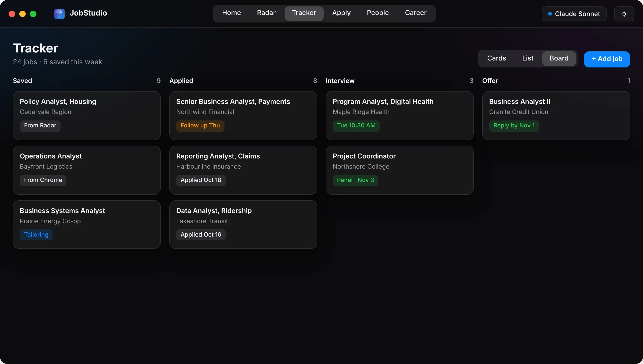Click the Follow up Thu reminder tag

(200, 126)
